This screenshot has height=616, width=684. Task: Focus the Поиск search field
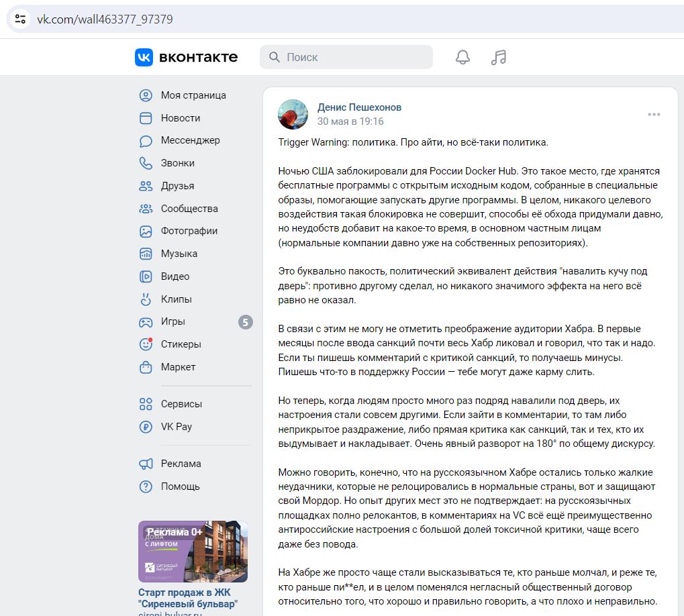[x=346, y=57]
